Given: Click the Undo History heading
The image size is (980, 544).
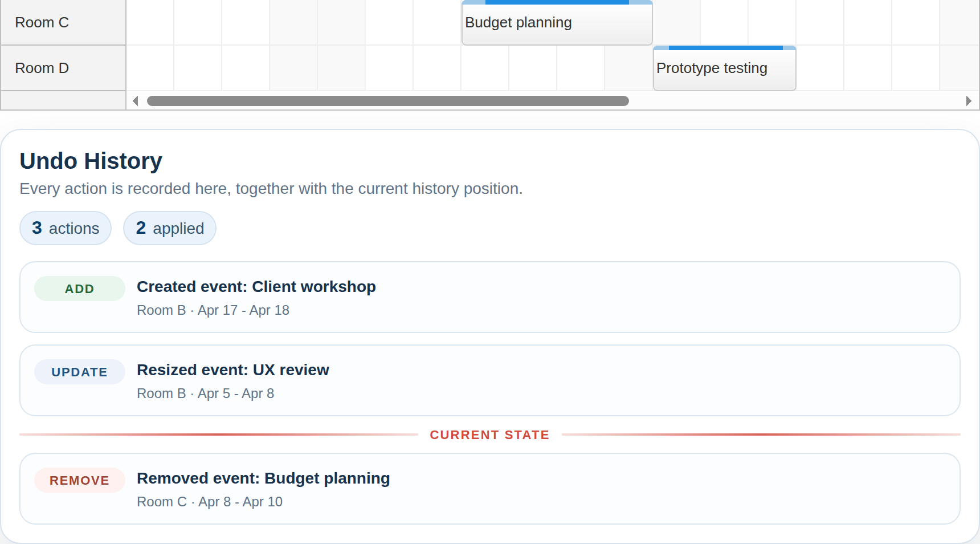Looking at the screenshot, I should pos(91,161).
